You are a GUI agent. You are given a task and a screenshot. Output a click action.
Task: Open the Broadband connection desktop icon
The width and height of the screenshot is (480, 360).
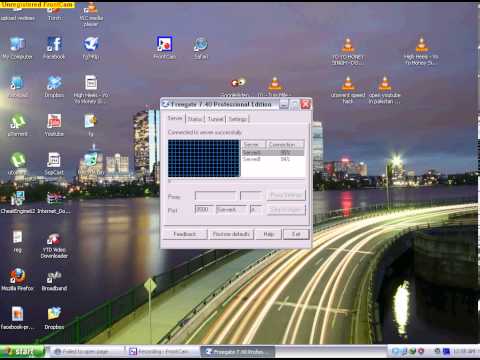(x=54, y=280)
